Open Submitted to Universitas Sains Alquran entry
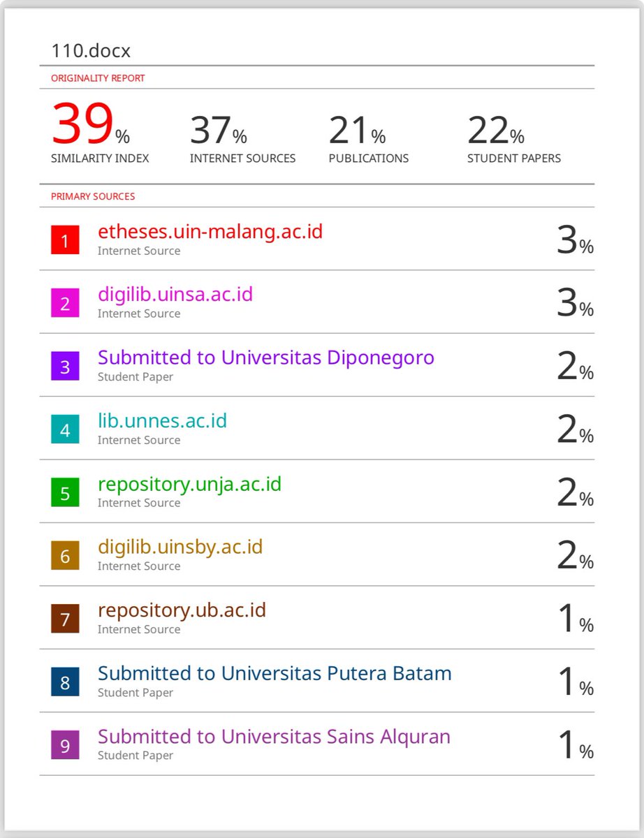Image resolution: width=644 pixels, height=838 pixels. tap(274, 737)
